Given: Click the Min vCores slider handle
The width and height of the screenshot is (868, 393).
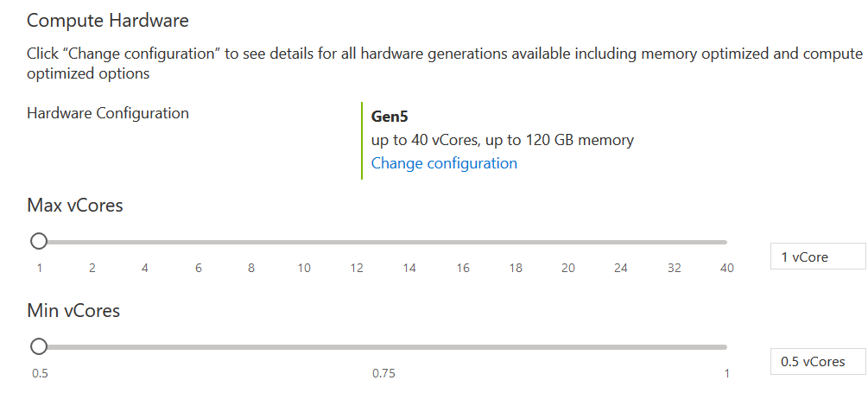Looking at the screenshot, I should pos(39,346).
